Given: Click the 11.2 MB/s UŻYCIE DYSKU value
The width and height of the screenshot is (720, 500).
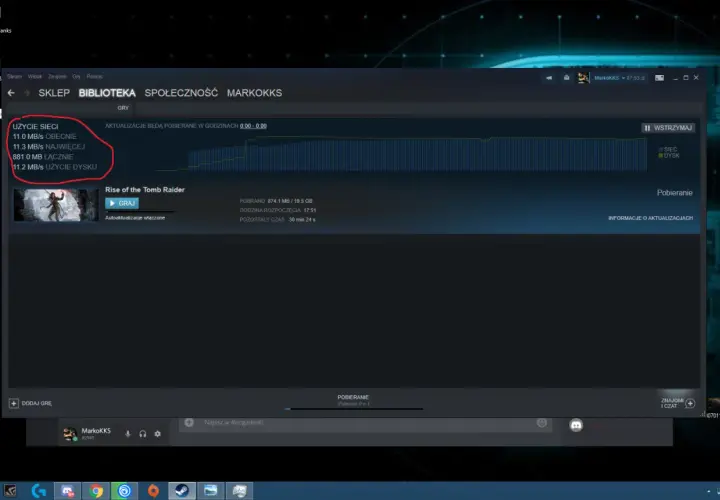Looking at the screenshot, I should 55,167.
